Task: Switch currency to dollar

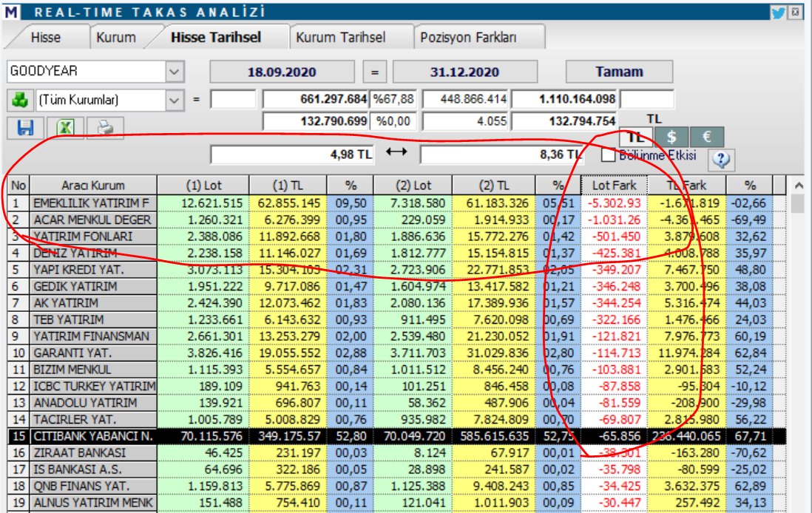Action: (671, 137)
